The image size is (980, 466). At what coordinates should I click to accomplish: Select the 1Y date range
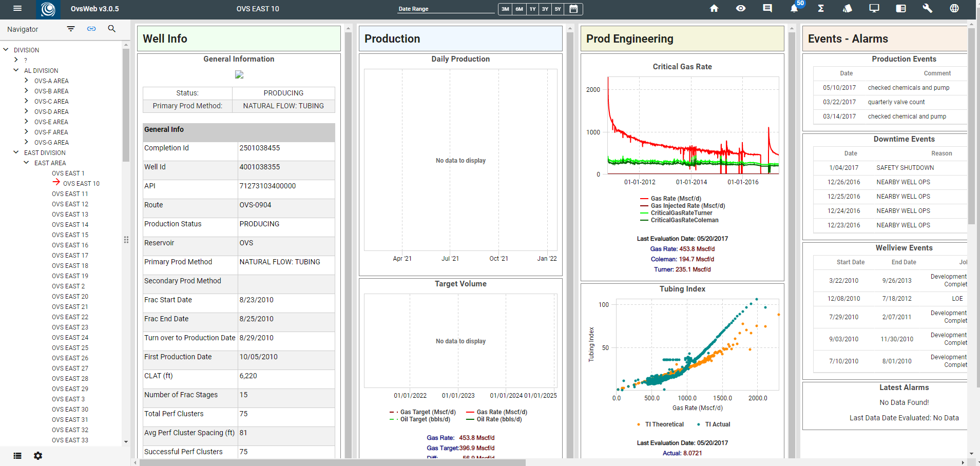533,9
